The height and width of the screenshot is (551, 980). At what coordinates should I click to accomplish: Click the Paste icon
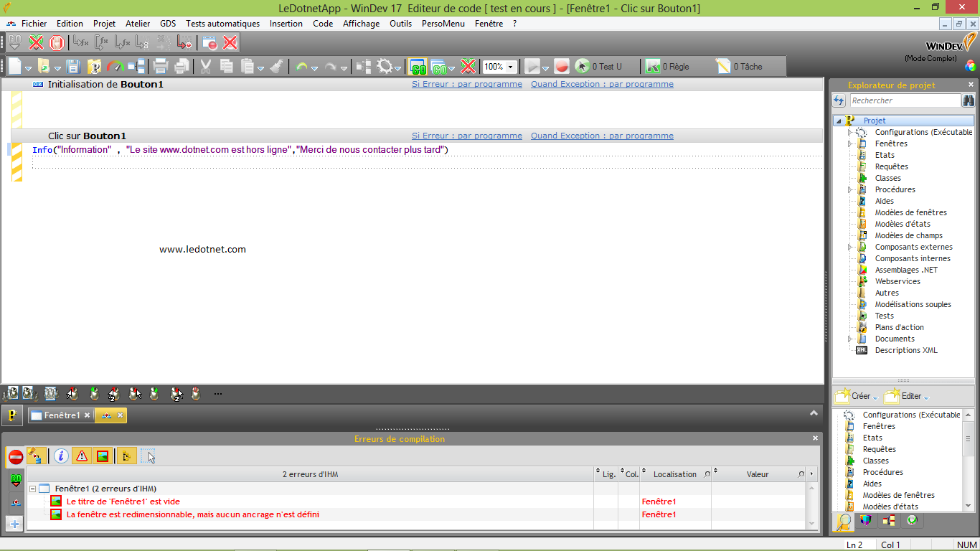[x=247, y=66]
